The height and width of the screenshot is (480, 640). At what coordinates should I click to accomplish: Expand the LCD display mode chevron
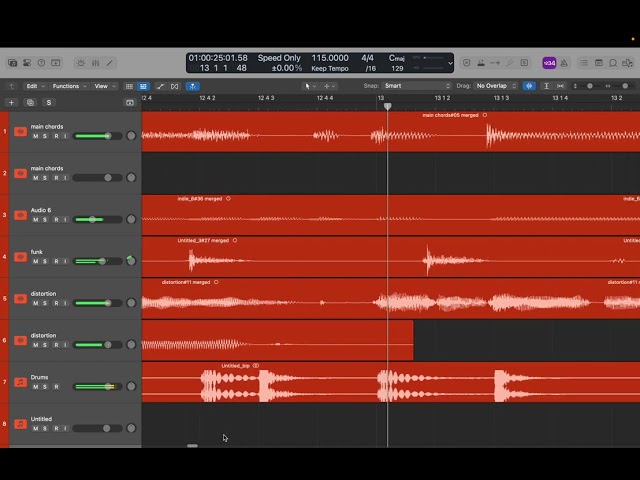click(450, 63)
